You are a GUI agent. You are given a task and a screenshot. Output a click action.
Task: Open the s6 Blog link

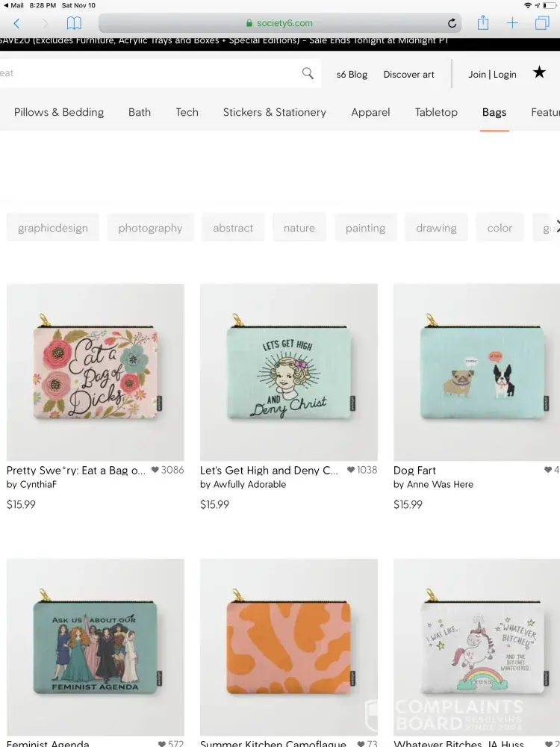tap(352, 74)
